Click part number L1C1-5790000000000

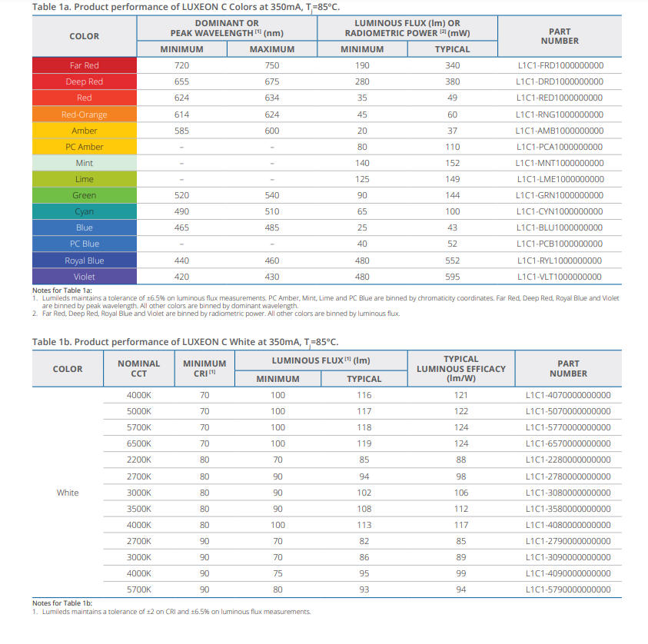pos(568,589)
